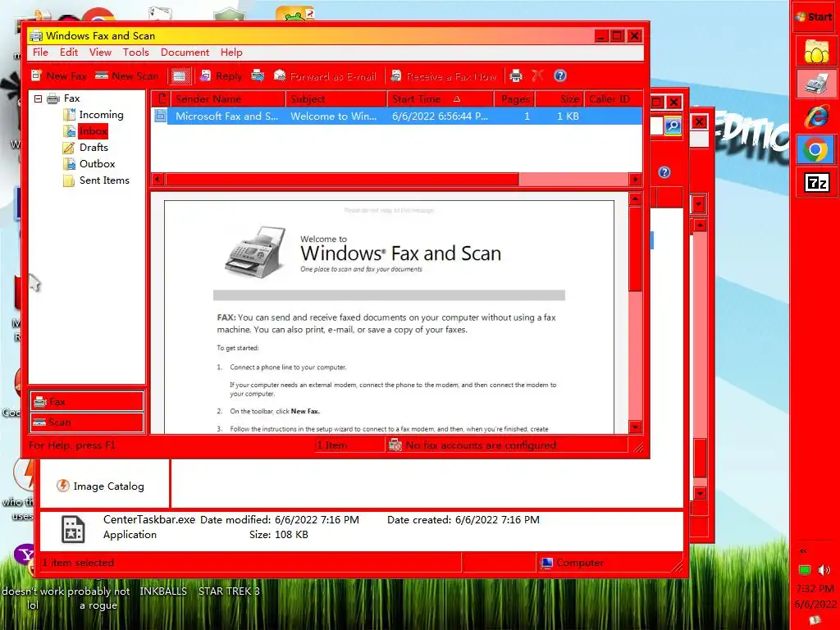Image resolution: width=840 pixels, height=630 pixels.
Task: Click Receive a Fax Now button
Action: tap(443, 76)
